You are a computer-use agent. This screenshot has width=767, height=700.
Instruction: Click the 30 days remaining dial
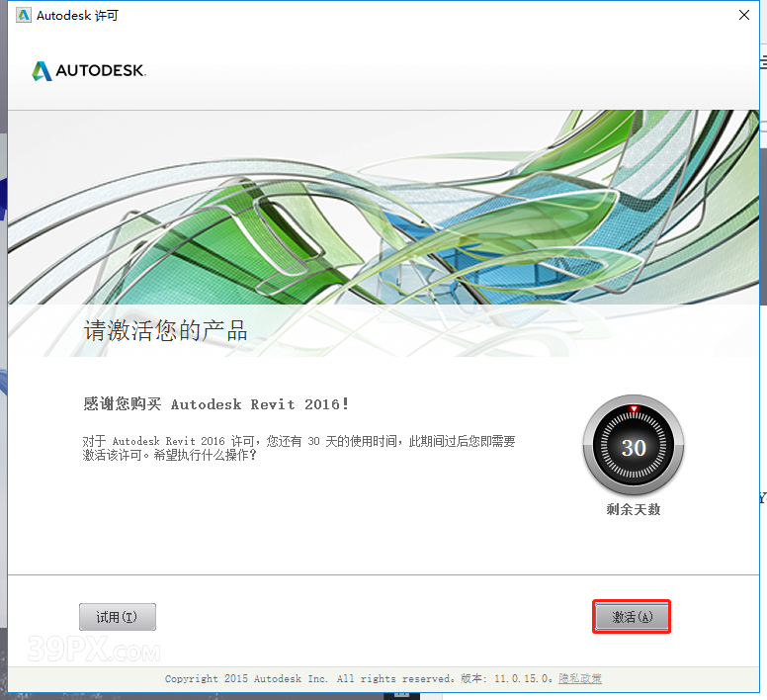click(634, 446)
